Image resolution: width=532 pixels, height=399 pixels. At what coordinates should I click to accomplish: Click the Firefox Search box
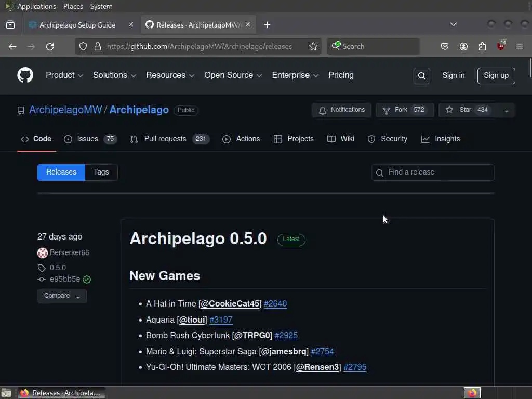tap(373, 46)
